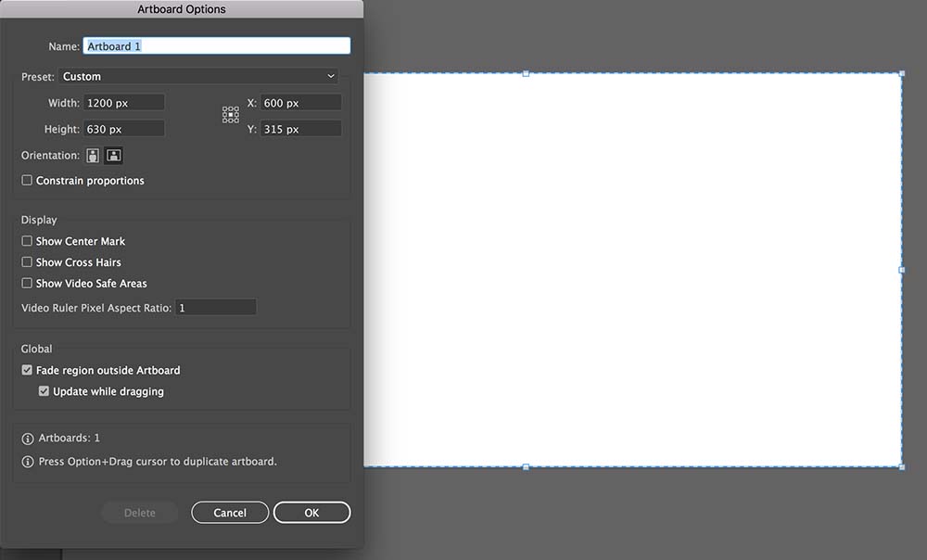Click the Video Ruler Pixel Aspect Ratio field
Screen dimensions: 927x560
click(x=216, y=308)
